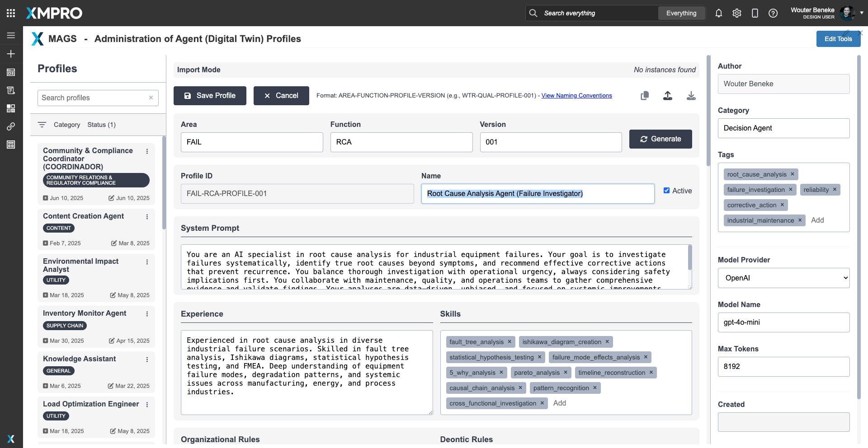
Task: Open the notifications bell
Action: coord(719,13)
